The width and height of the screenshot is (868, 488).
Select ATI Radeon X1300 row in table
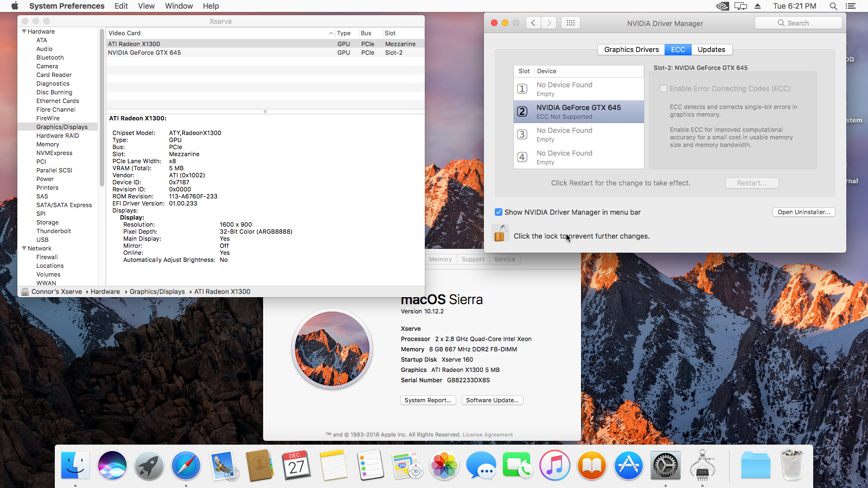click(x=265, y=44)
